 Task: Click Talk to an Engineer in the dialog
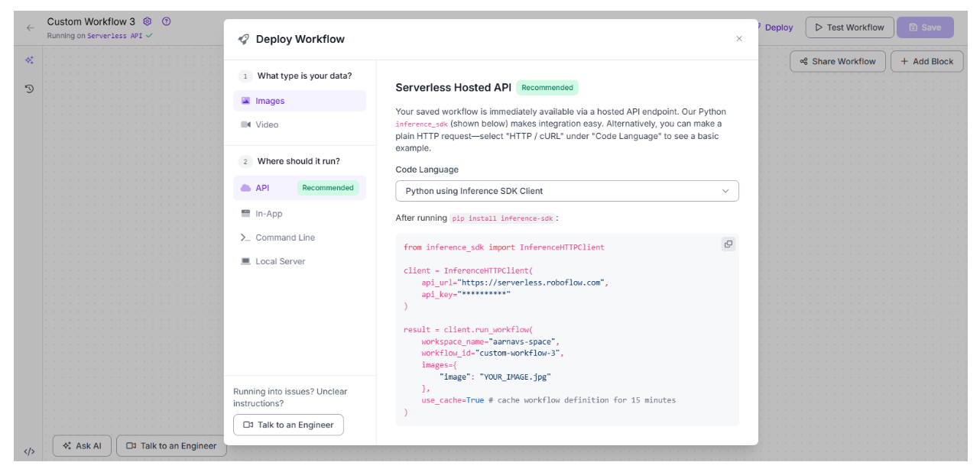click(288, 425)
